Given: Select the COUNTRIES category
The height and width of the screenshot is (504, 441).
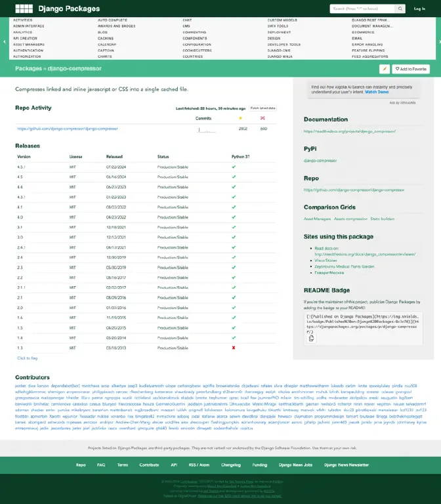Looking at the screenshot, I should coord(192,56).
